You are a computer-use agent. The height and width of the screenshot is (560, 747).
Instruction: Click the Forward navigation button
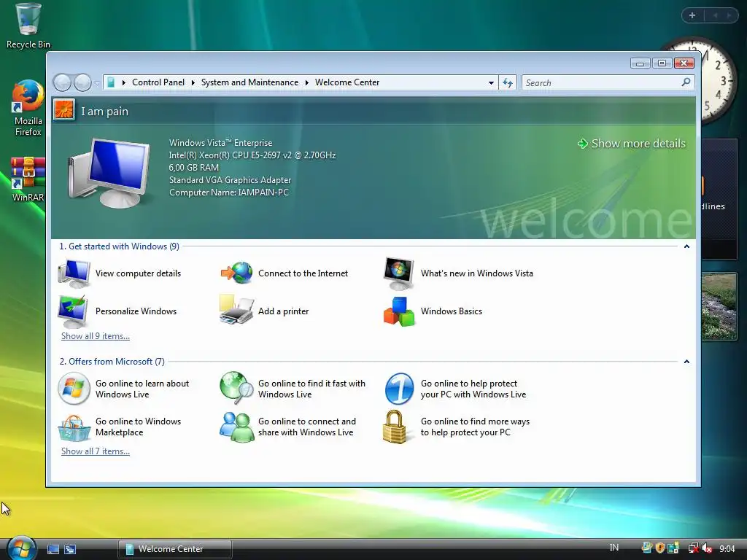(x=83, y=83)
